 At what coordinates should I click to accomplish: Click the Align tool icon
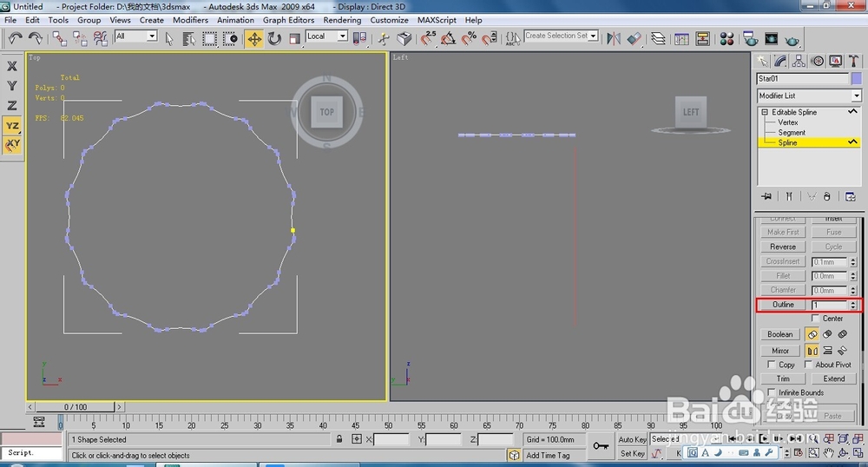pyautogui.click(x=634, y=38)
